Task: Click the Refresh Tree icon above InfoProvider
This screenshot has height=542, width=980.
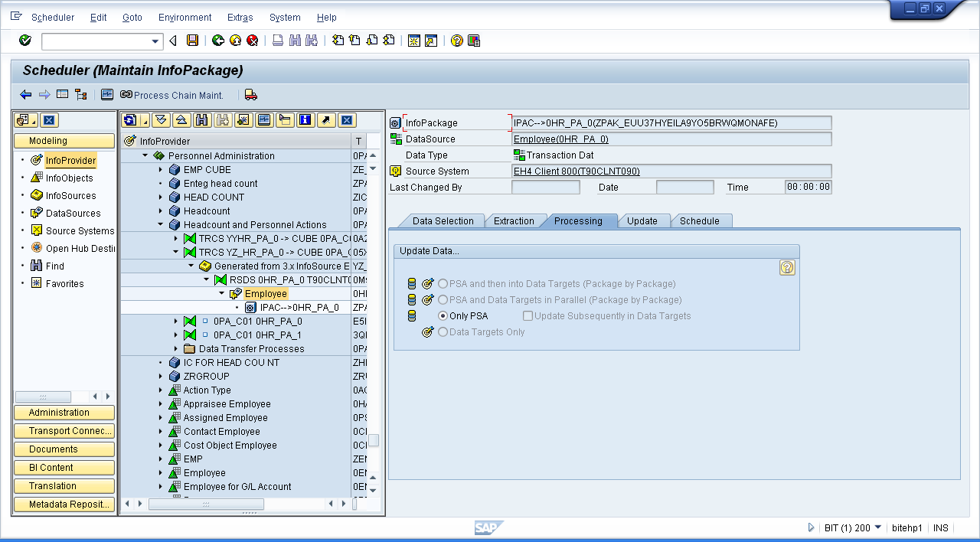Action: point(130,119)
